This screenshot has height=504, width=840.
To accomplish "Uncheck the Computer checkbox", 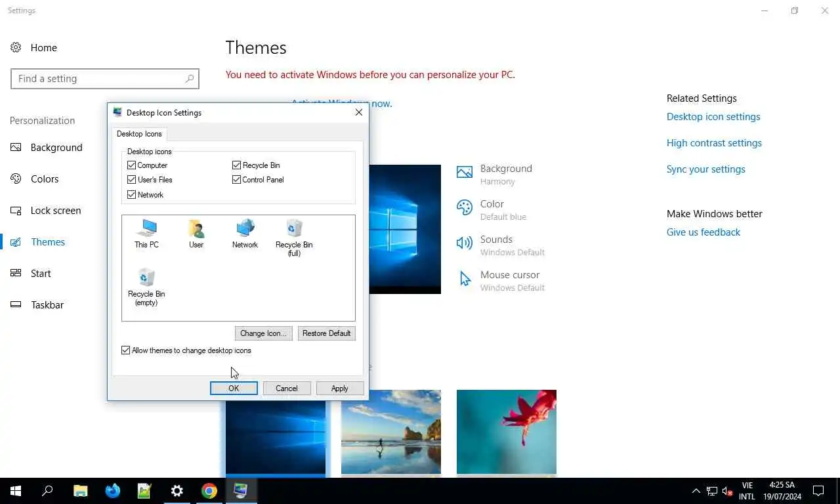I will pos(131,165).
